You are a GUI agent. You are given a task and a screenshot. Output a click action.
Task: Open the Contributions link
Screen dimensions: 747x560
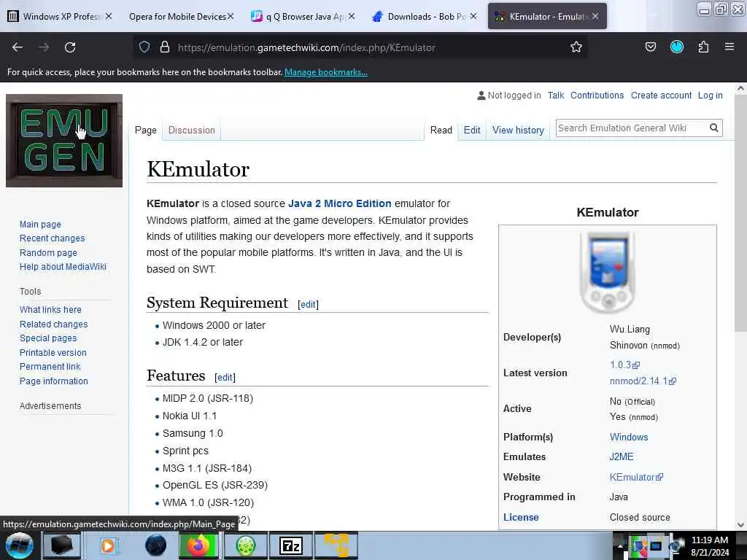pos(597,96)
